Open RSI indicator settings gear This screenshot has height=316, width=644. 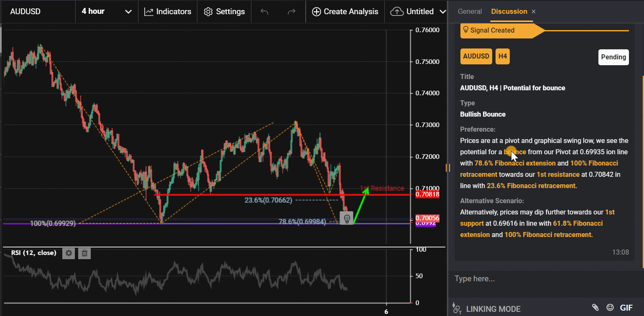(69, 253)
